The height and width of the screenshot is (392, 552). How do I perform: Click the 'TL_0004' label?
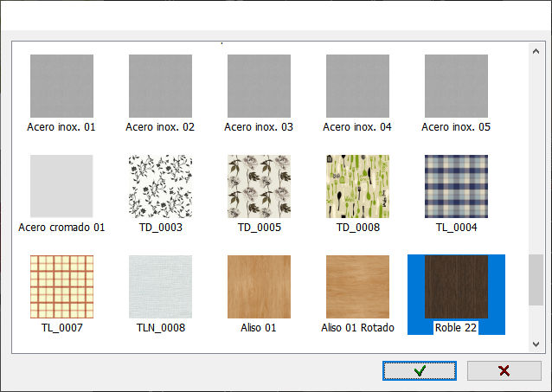(x=456, y=228)
